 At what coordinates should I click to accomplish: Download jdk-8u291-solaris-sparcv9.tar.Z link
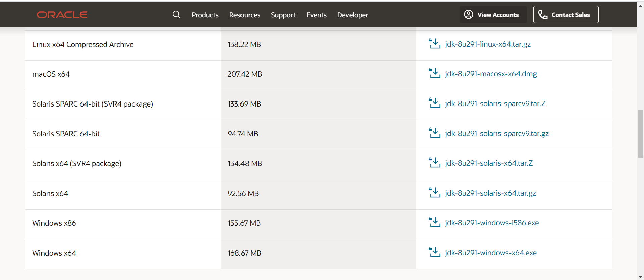[x=495, y=103]
